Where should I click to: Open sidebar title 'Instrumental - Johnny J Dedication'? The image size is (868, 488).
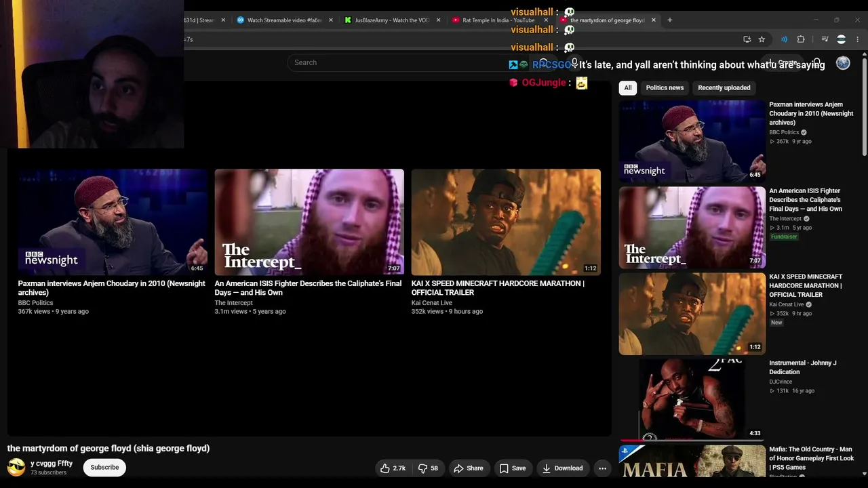803,367
